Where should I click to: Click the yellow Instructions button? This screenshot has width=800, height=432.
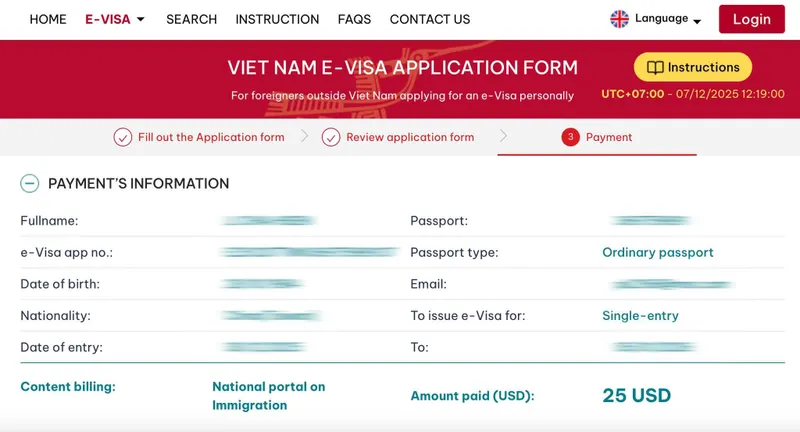click(x=693, y=68)
